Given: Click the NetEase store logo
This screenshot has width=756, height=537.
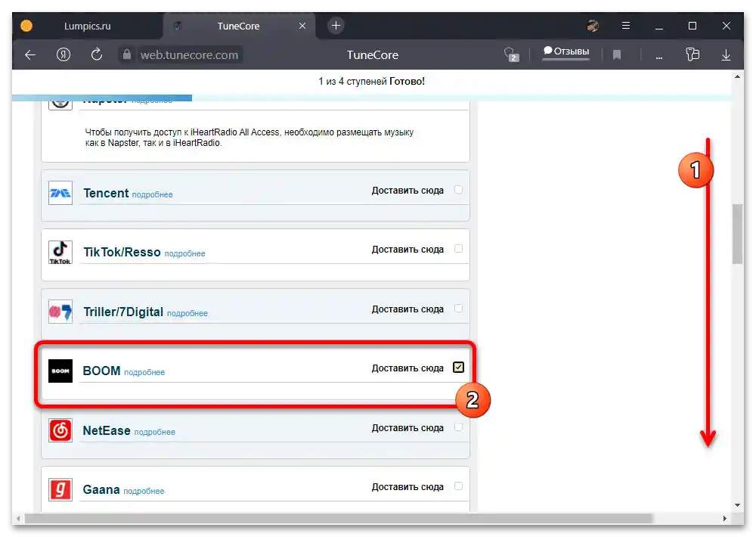Looking at the screenshot, I should (x=60, y=430).
